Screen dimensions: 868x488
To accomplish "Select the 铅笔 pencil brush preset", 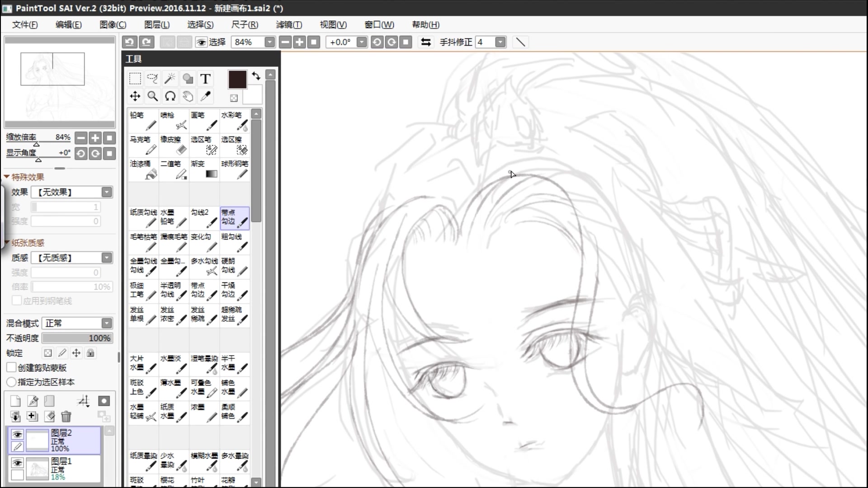I will tap(143, 120).
